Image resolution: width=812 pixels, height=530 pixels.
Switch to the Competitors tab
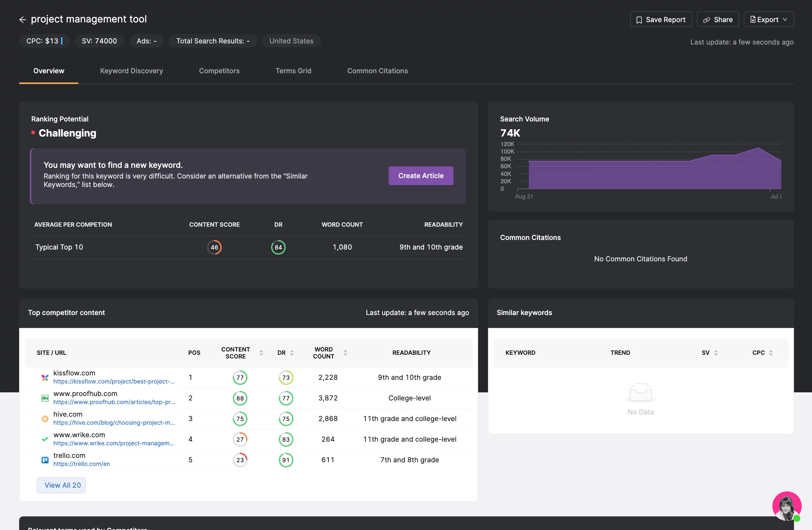219,70
